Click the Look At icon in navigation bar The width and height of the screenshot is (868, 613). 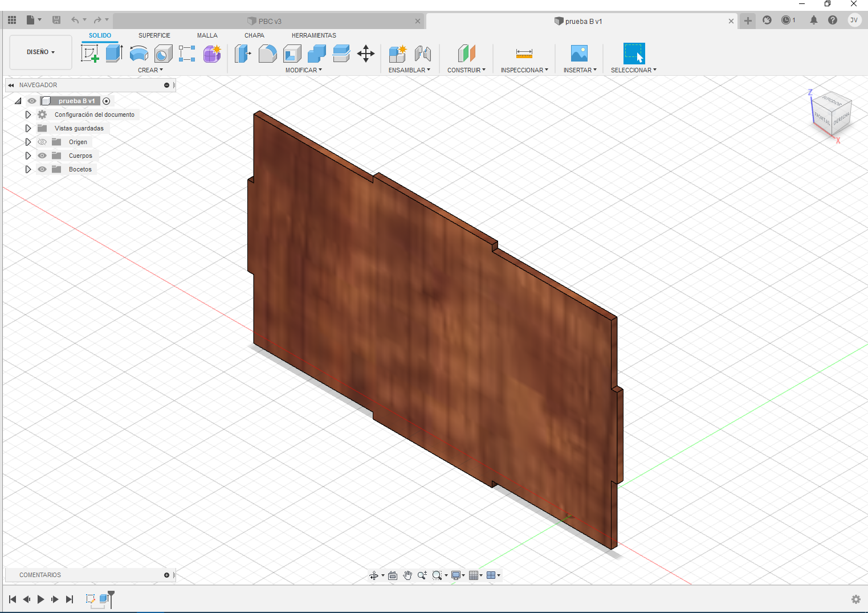pyautogui.click(x=393, y=575)
